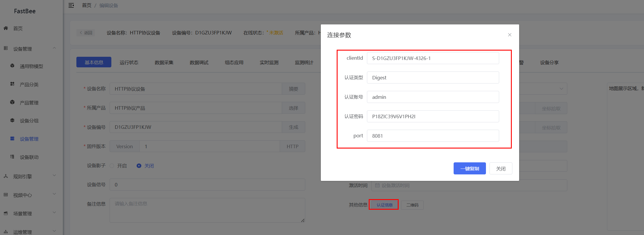Screen dimensions: 644x235
Task: Click the FastBee logo text
Action: click(25, 11)
